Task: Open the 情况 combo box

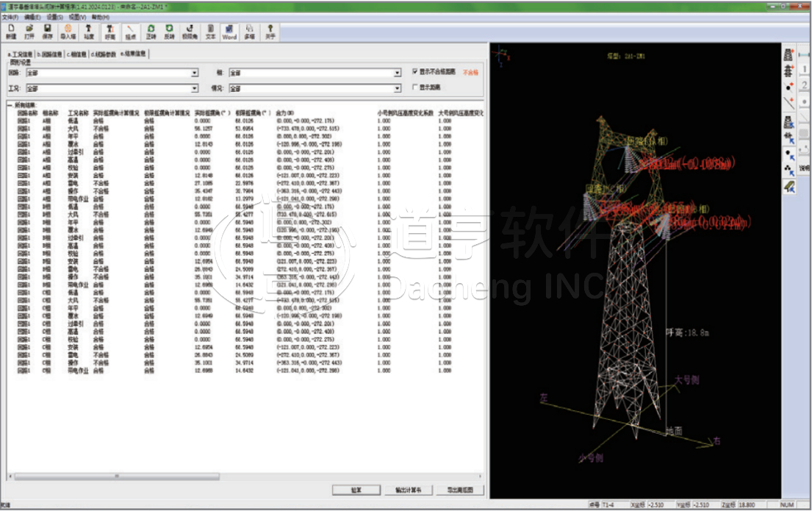Action: pos(397,88)
